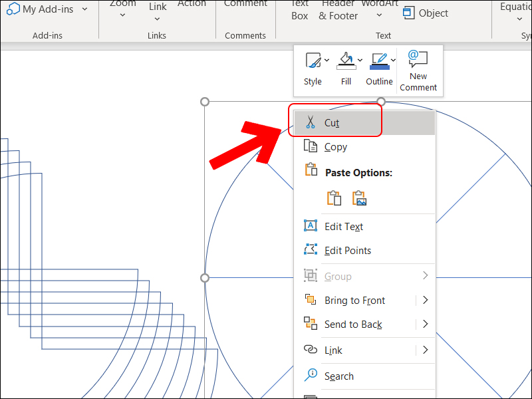Click the Cut scissors icon
Screen dimensions: 532x399
[310, 123]
